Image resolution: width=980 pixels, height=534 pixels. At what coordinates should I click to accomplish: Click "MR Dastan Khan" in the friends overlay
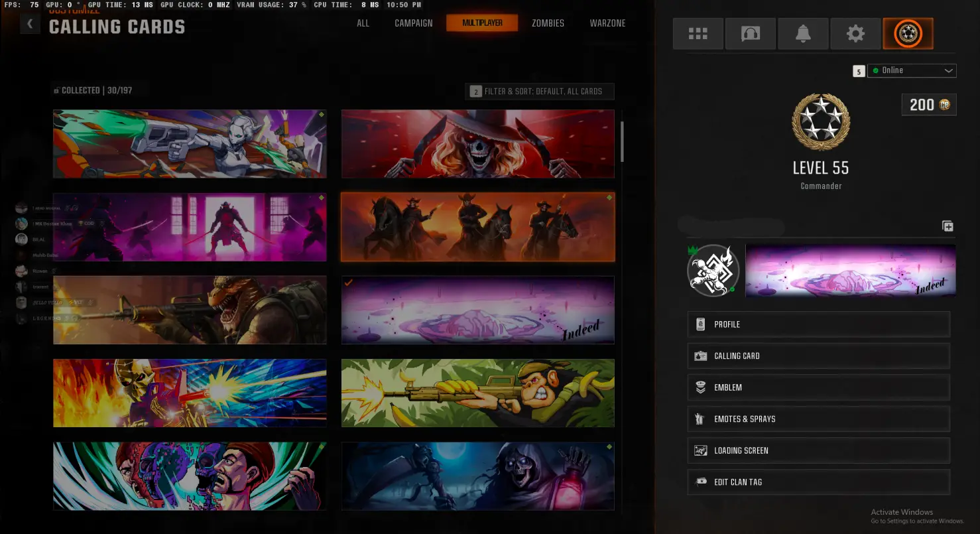pos(52,224)
